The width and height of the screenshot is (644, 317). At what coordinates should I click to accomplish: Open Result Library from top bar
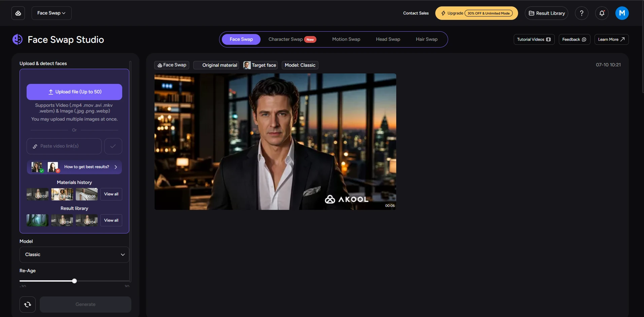click(x=546, y=13)
